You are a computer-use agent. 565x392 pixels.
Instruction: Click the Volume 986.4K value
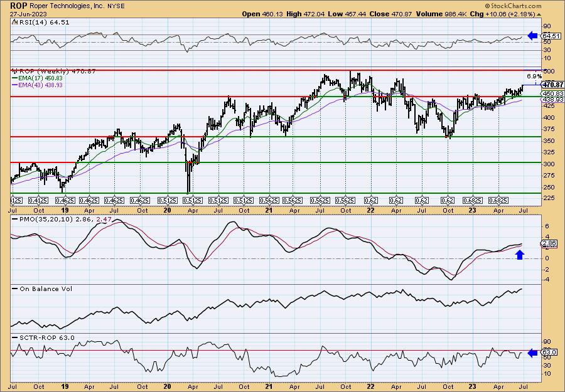[443, 14]
